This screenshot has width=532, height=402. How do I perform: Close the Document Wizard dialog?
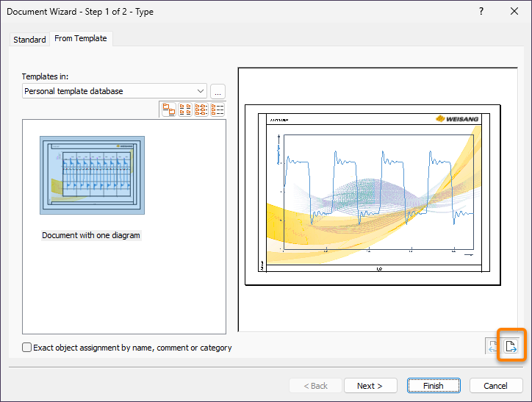coord(514,12)
